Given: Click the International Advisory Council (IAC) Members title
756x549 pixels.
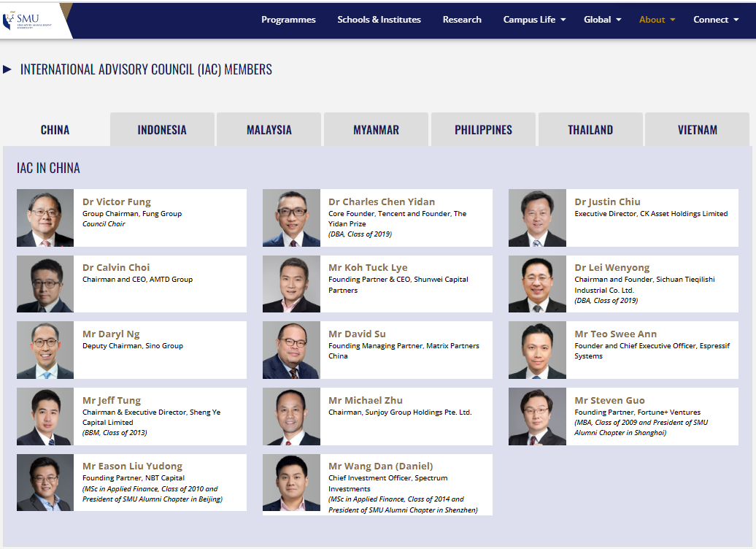Looking at the screenshot, I should (x=146, y=69).
